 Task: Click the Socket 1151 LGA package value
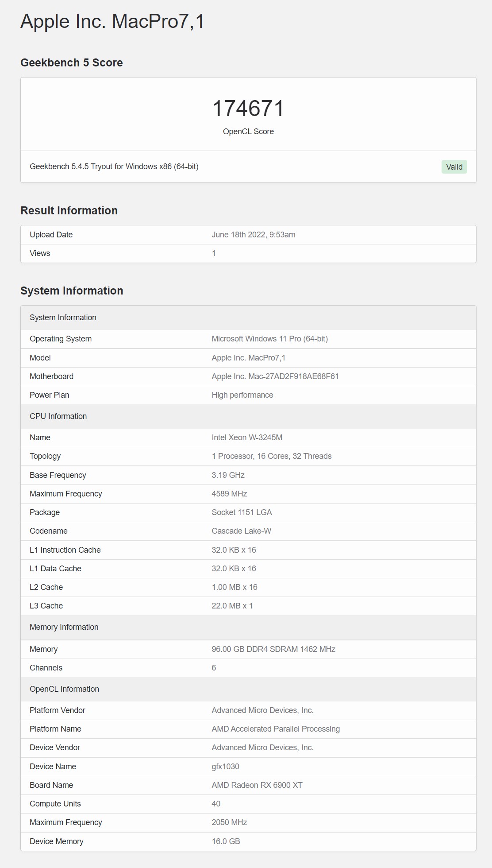point(242,512)
